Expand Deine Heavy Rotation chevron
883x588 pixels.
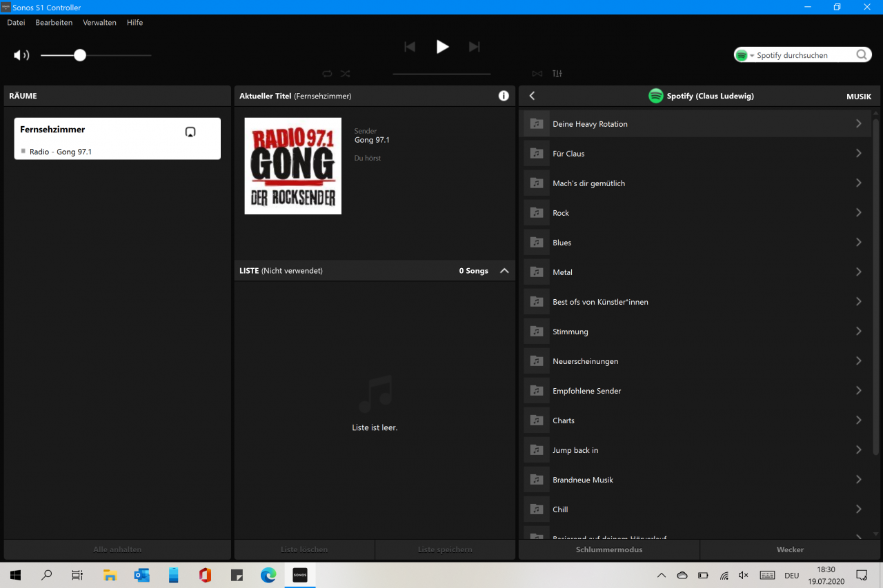tap(859, 124)
